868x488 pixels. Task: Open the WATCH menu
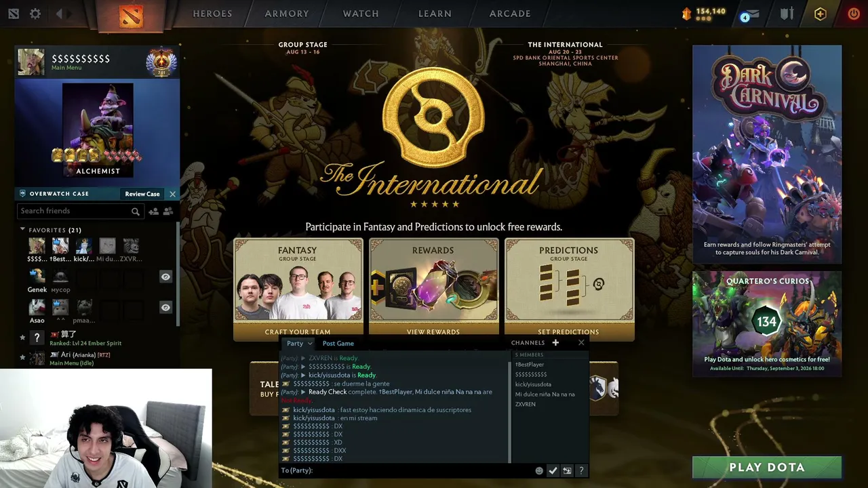pos(361,14)
